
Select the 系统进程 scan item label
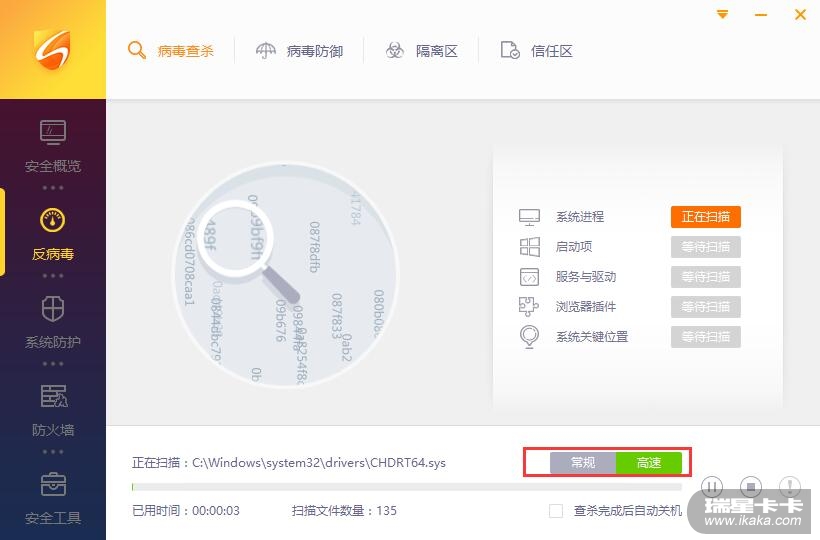tap(579, 216)
